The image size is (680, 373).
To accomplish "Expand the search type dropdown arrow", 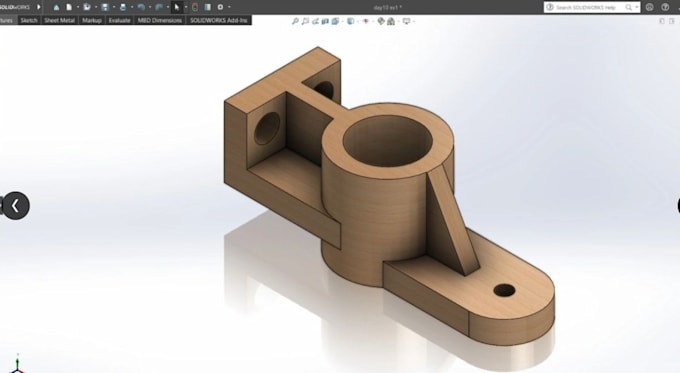I will coord(637,7).
